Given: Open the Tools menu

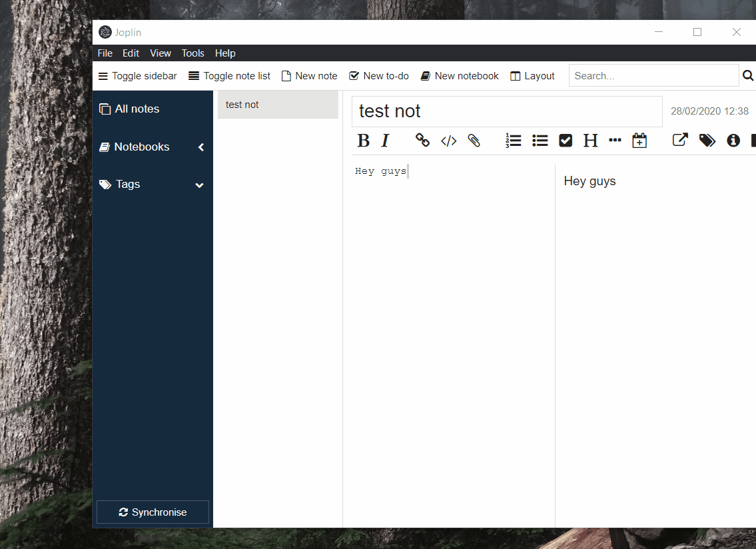Looking at the screenshot, I should 192,53.
